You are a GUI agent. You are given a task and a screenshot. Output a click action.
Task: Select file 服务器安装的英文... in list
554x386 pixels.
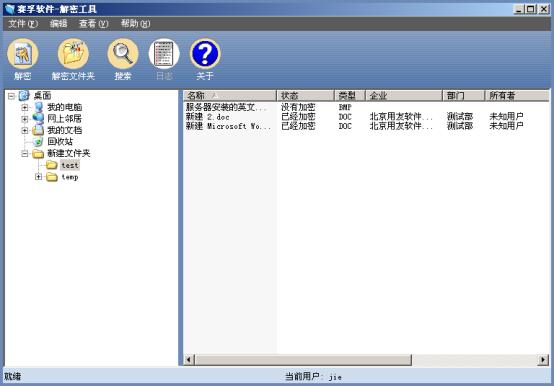coord(226,107)
